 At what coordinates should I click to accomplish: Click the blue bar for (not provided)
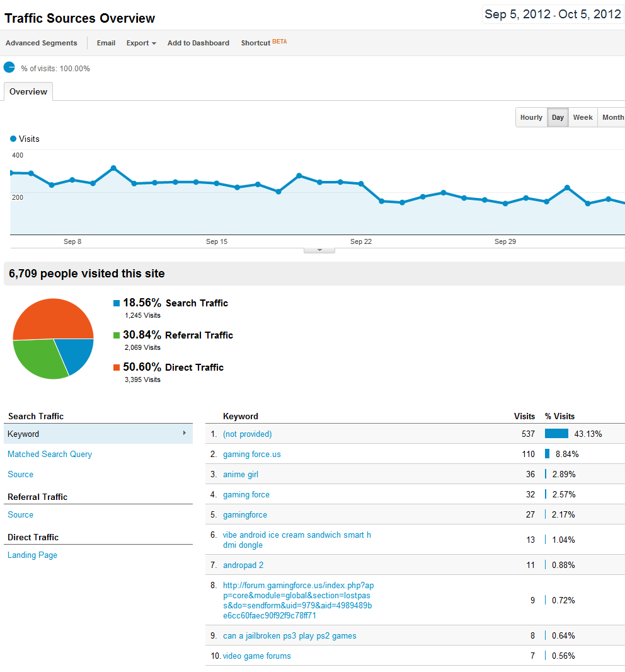pyautogui.click(x=556, y=434)
